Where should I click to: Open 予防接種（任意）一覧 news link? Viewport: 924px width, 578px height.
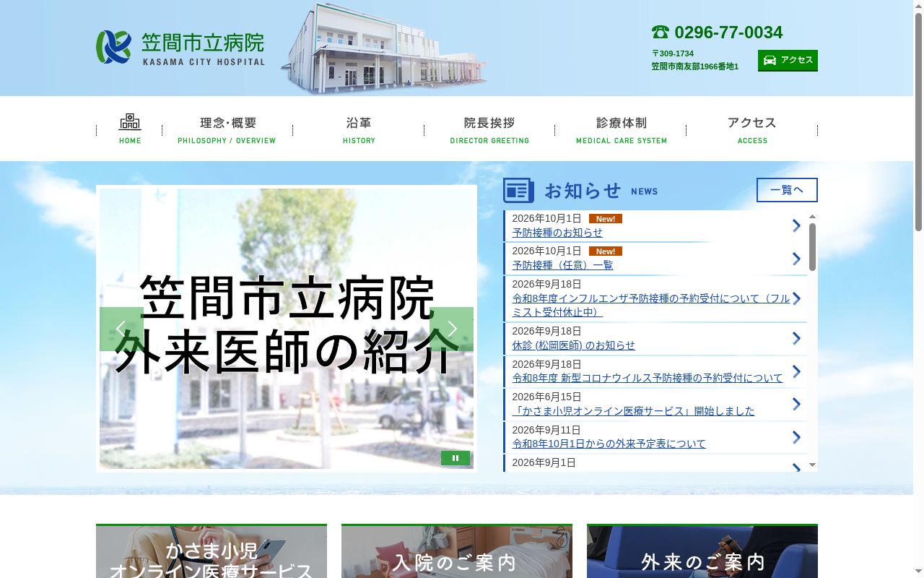(x=562, y=265)
